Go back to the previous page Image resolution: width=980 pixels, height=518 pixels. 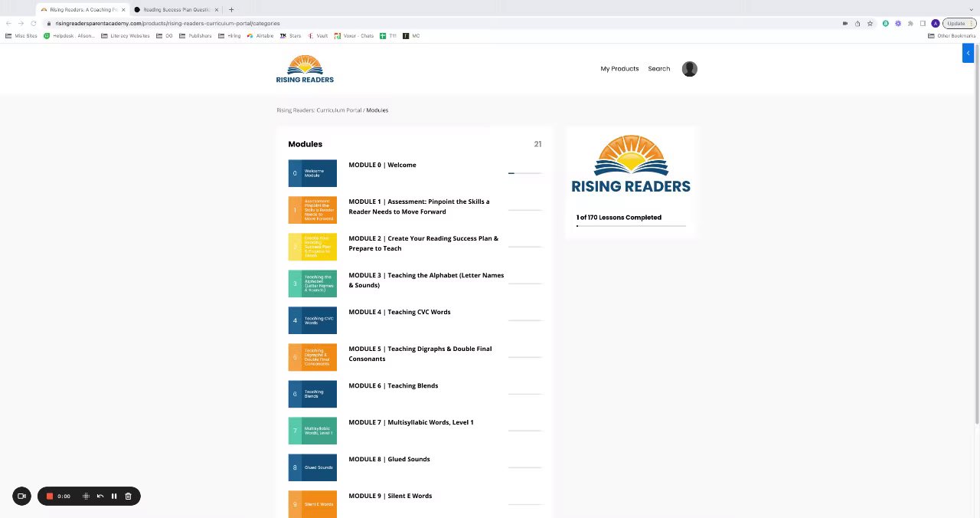coord(8,23)
